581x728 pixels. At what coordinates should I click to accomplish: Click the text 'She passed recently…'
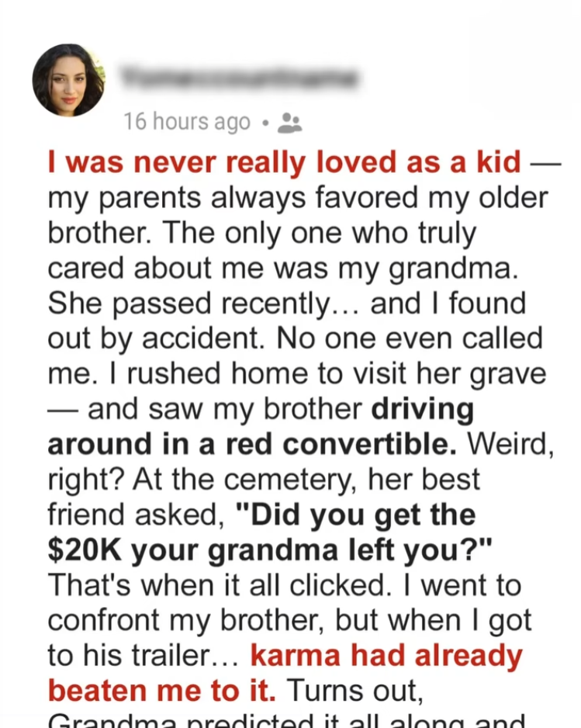pyautogui.click(x=203, y=304)
